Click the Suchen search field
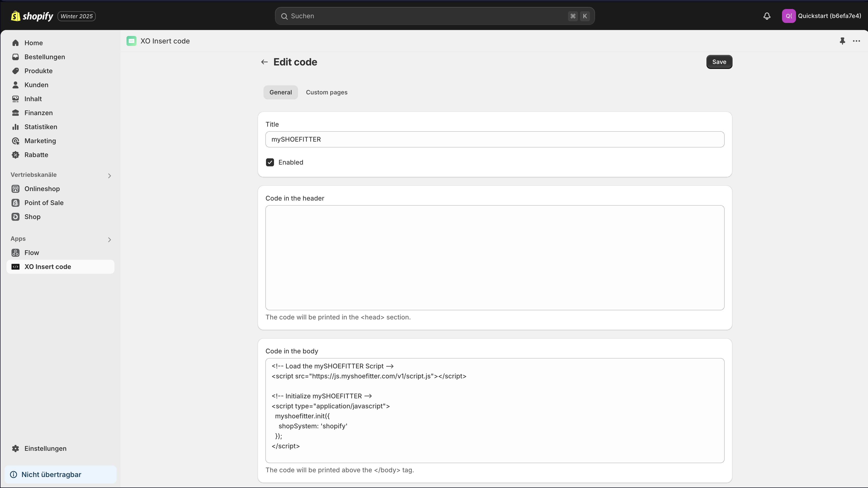This screenshot has width=868, height=488. coord(435,16)
